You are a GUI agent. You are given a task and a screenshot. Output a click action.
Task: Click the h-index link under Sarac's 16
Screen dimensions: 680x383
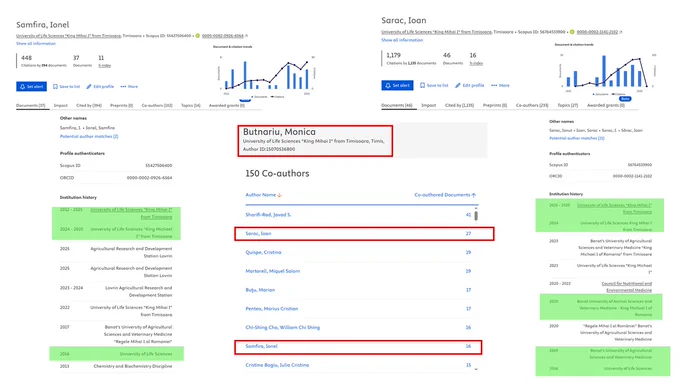(476, 63)
